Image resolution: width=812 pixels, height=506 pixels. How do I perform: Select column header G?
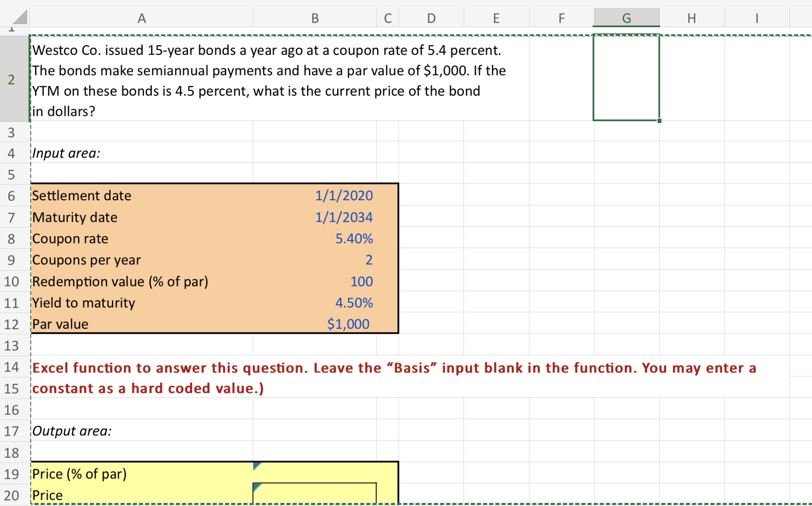coord(626,18)
